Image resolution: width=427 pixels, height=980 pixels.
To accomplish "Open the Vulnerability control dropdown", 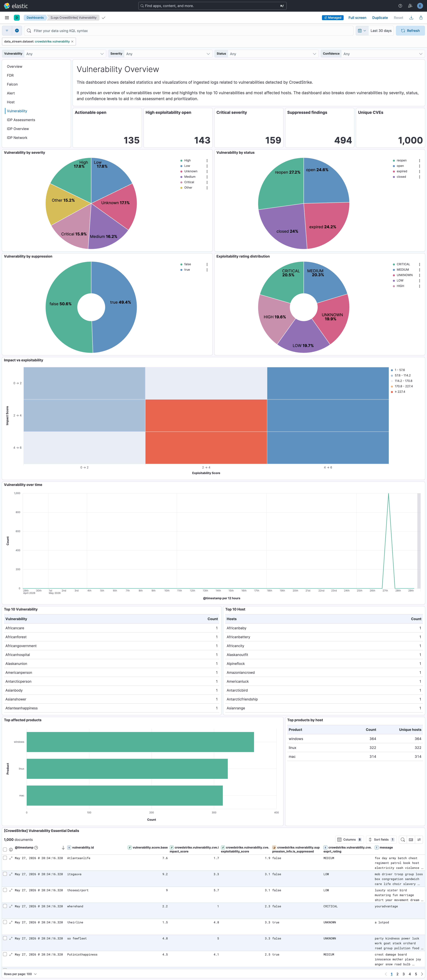I will [65, 54].
